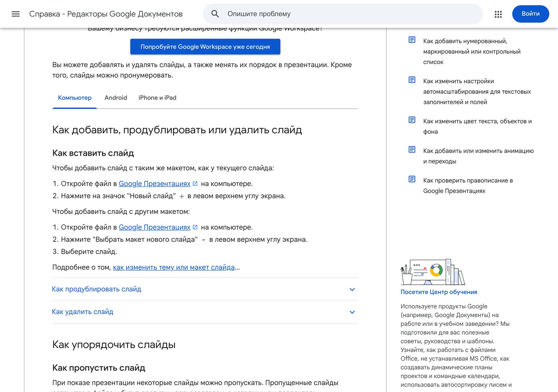This screenshot has width=558, height=392.
Task: Switch to the iPhone и iPad tab
Action: 157,98
